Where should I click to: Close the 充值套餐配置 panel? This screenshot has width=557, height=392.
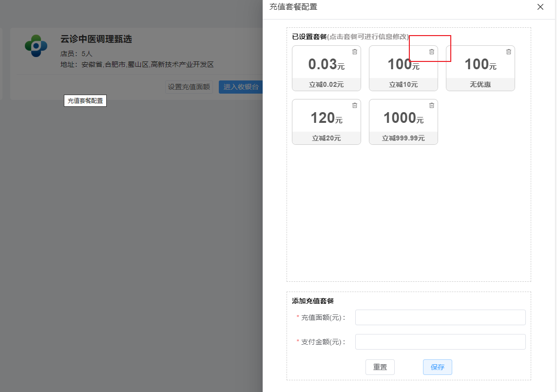tap(540, 7)
